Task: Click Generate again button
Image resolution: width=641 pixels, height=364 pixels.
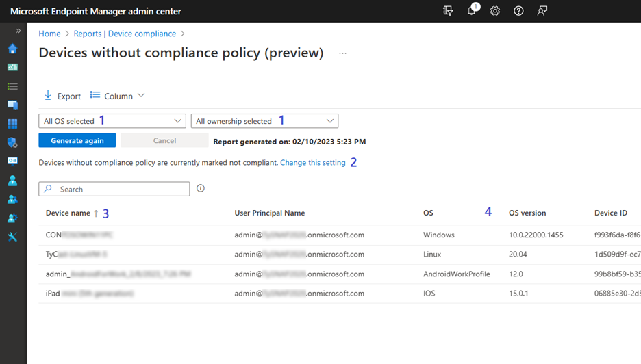Action: coord(77,140)
